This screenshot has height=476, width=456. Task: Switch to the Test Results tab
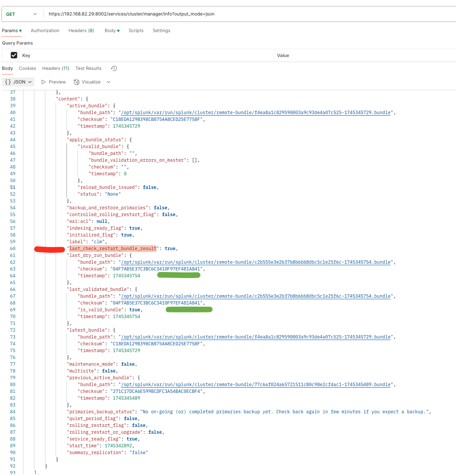pyautogui.click(x=88, y=68)
